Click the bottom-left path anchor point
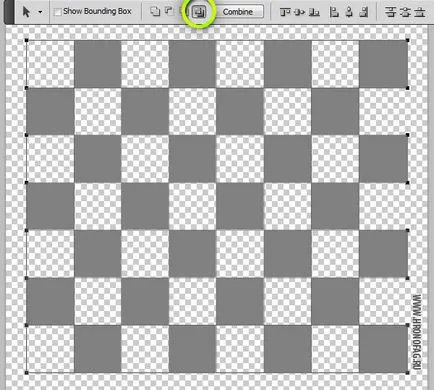This screenshot has width=434, height=390. (27, 373)
